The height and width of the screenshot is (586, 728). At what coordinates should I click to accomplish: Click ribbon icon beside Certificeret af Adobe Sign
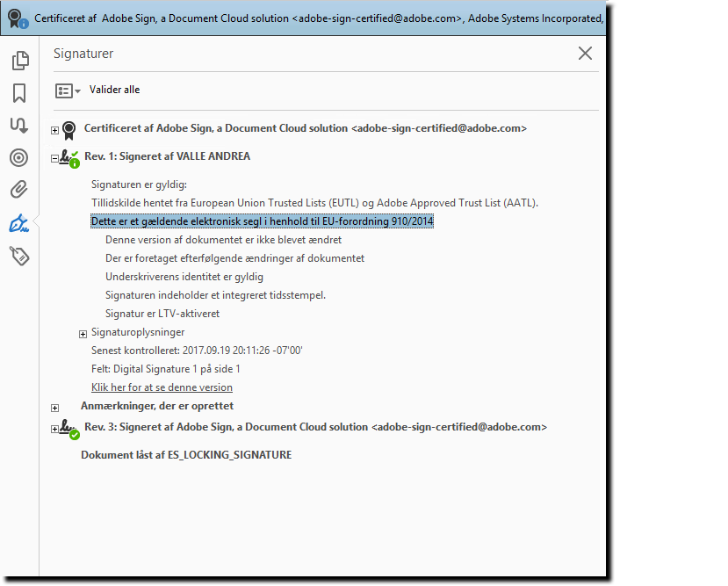[x=68, y=130]
